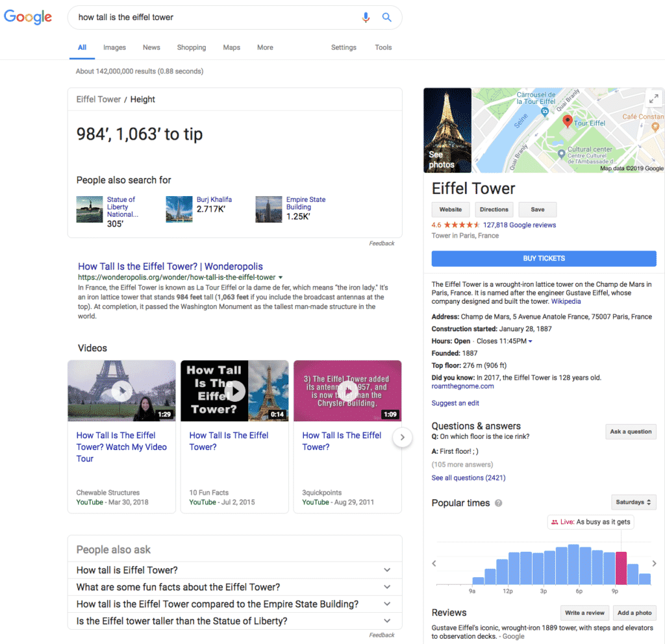Open the search Tools menu

[x=383, y=47]
